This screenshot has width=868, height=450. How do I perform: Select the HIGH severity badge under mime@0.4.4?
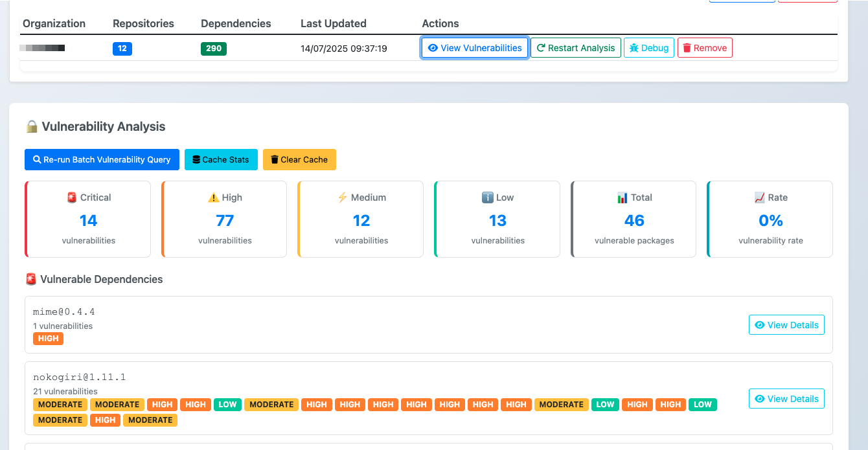coord(48,338)
